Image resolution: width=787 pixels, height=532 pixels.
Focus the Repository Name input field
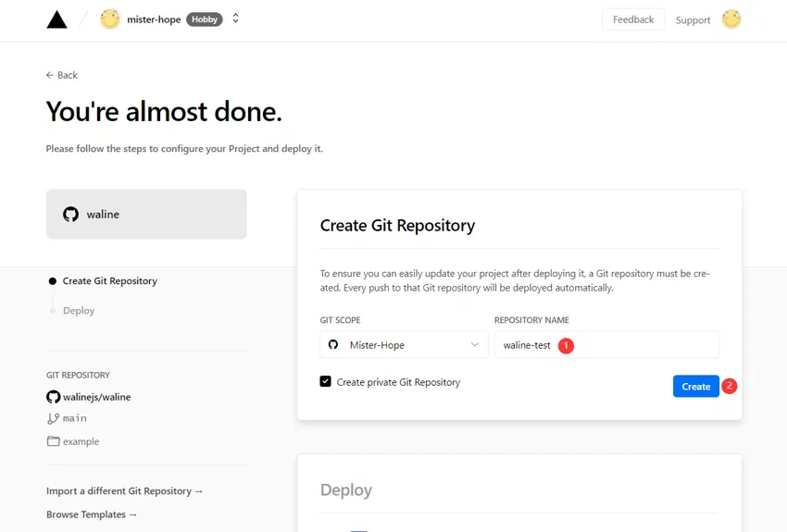606,344
